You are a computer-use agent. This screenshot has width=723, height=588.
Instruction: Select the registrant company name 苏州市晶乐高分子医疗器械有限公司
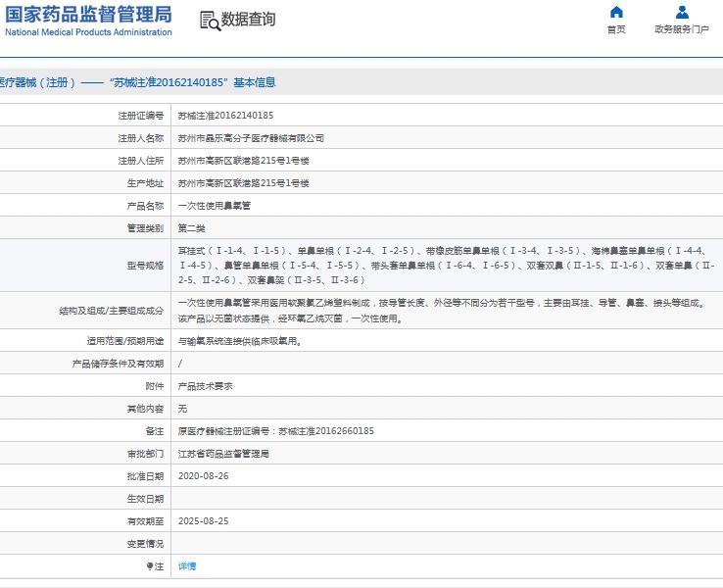(x=251, y=138)
